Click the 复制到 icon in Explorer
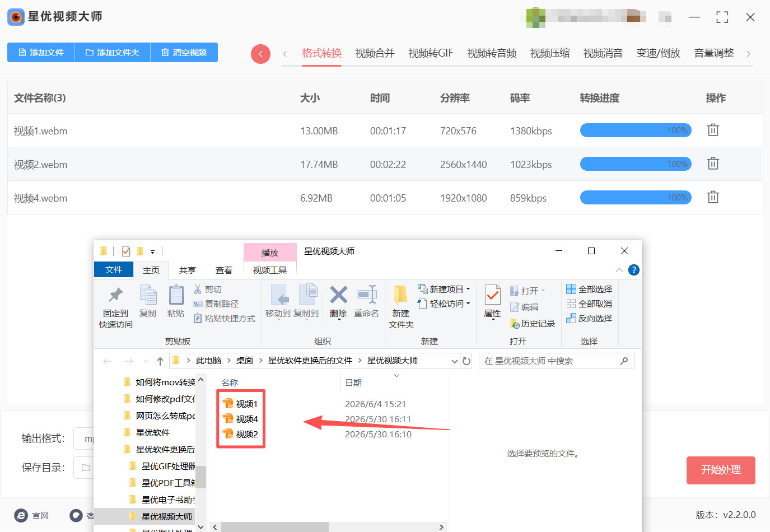Viewport: 770px width, 532px height. 307,295
